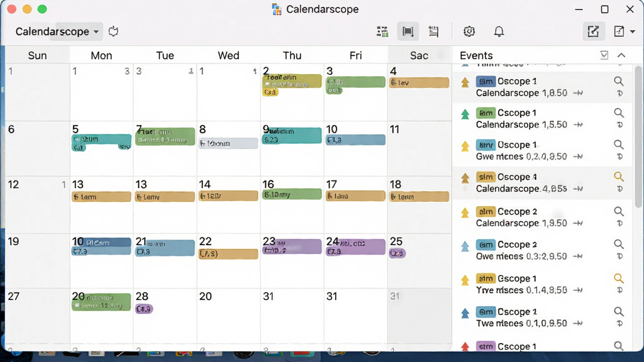Collapse the Events panel chevron
The width and height of the screenshot is (644, 362).
point(621,55)
